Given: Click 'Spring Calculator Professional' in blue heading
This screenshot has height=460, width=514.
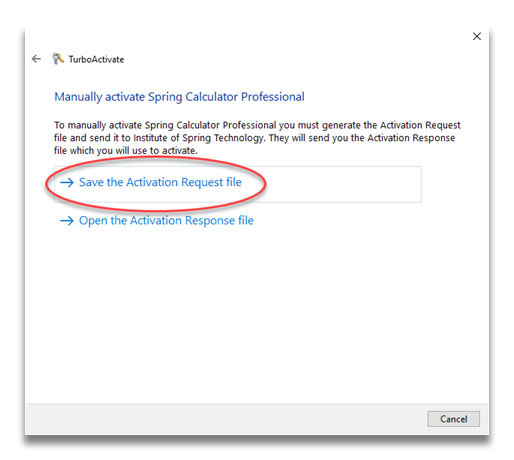Looking at the screenshot, I should pyautogui.click(x=226, y=97).
